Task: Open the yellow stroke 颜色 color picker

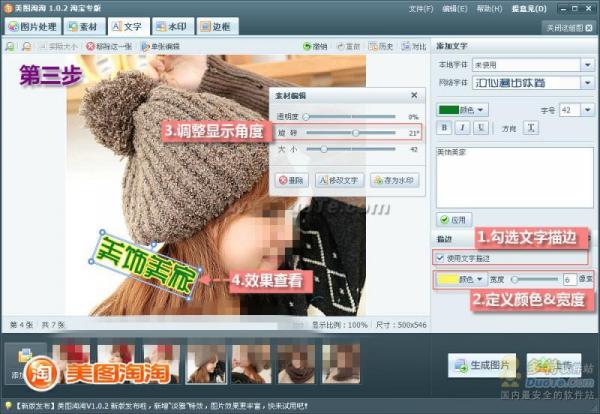Action: click(x=461, y=279)
